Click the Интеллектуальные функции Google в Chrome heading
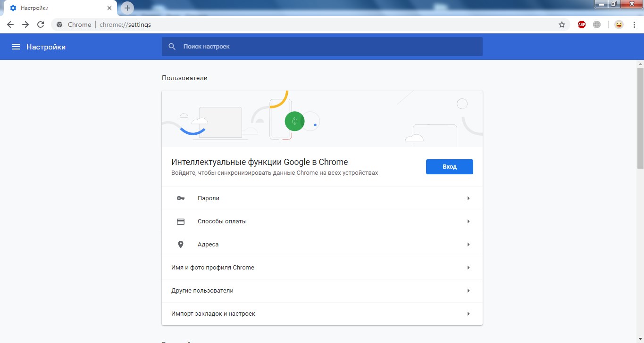Viewport: 644px width, 343px height. tap(259, 162)
